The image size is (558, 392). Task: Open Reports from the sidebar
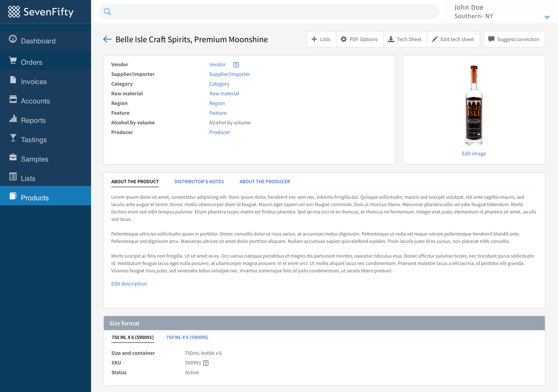(x=46, y=118)
